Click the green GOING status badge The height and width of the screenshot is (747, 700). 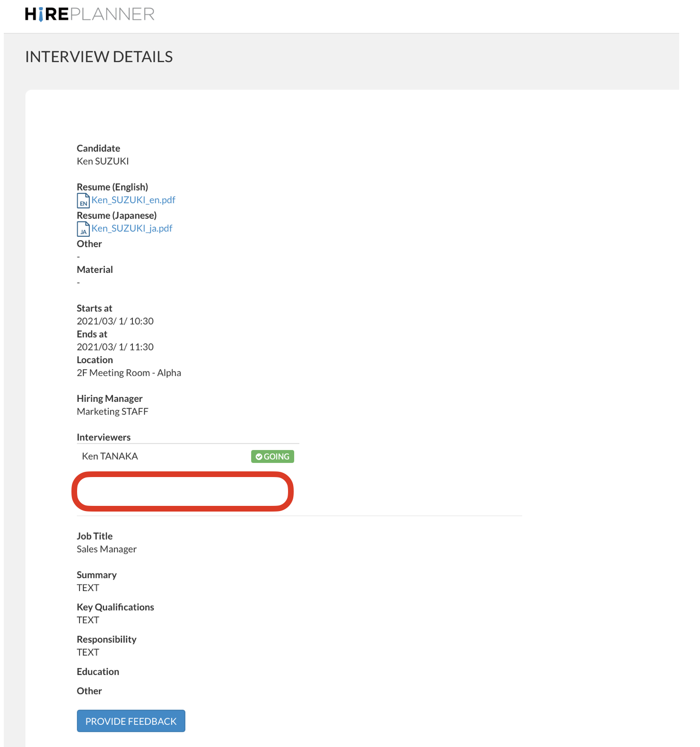click(x=272, y=457)
